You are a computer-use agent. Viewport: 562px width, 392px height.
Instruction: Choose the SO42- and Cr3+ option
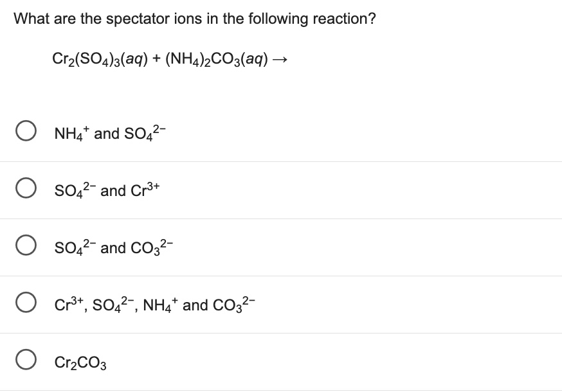click(x=26, y=189)
